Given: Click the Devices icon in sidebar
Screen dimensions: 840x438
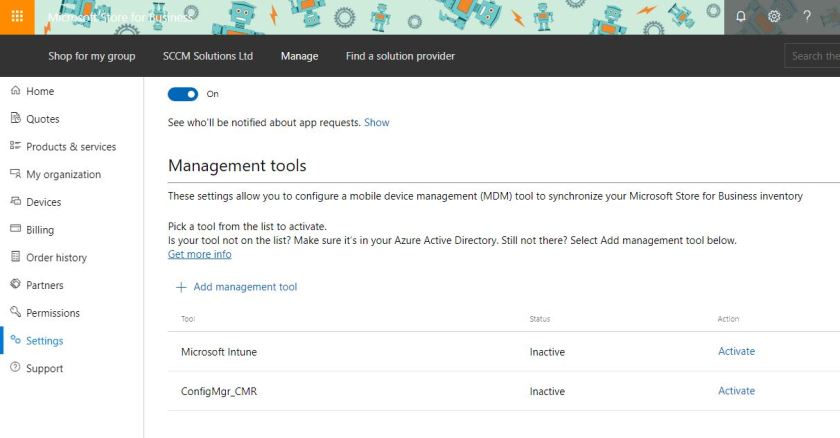Looking at the screenshot, I should pos(15,202).
